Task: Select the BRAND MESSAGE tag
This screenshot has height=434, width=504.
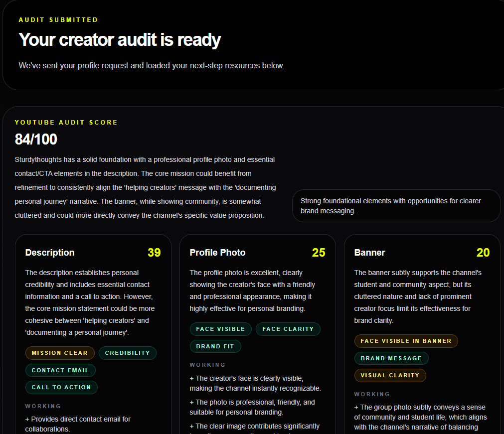Action: pos(391,358)
